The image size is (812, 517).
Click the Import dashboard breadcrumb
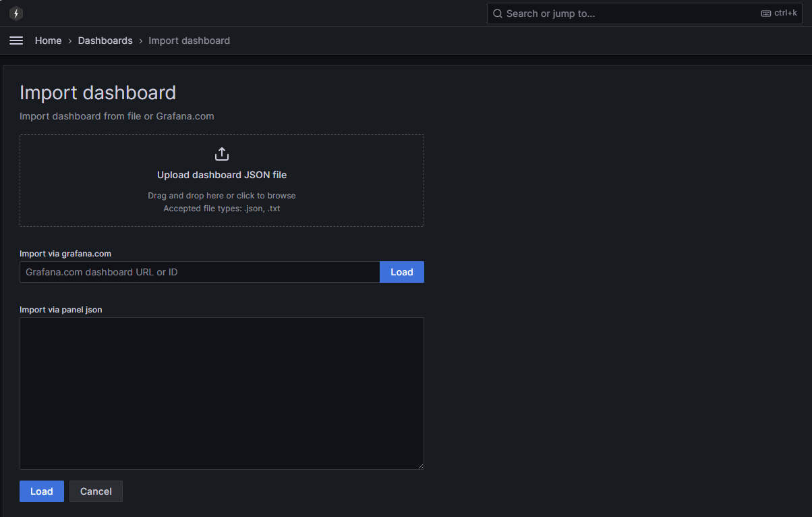pos(189,40)
